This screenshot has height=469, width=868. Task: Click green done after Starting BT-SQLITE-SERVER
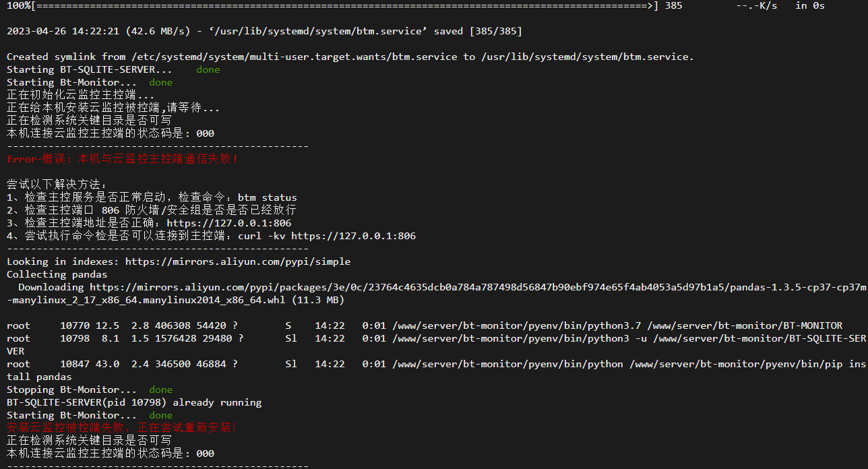pos(208,69)
